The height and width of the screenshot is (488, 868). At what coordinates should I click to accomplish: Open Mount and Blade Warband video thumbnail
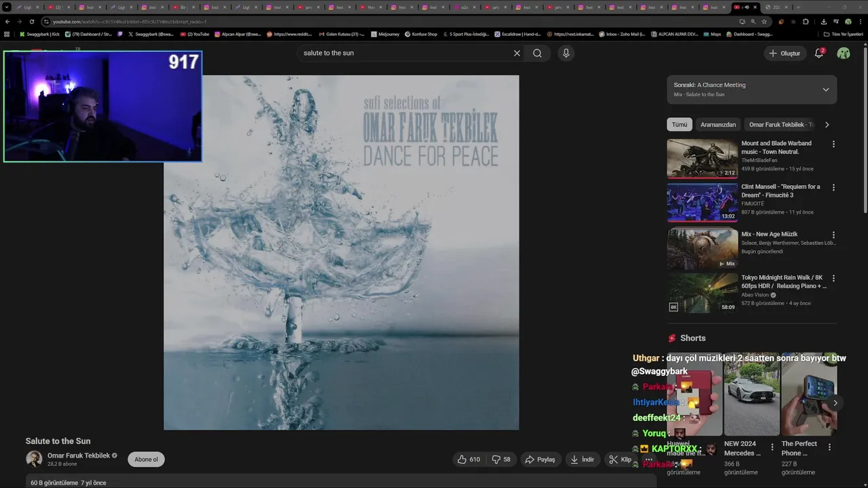click(x=703, y=159)
